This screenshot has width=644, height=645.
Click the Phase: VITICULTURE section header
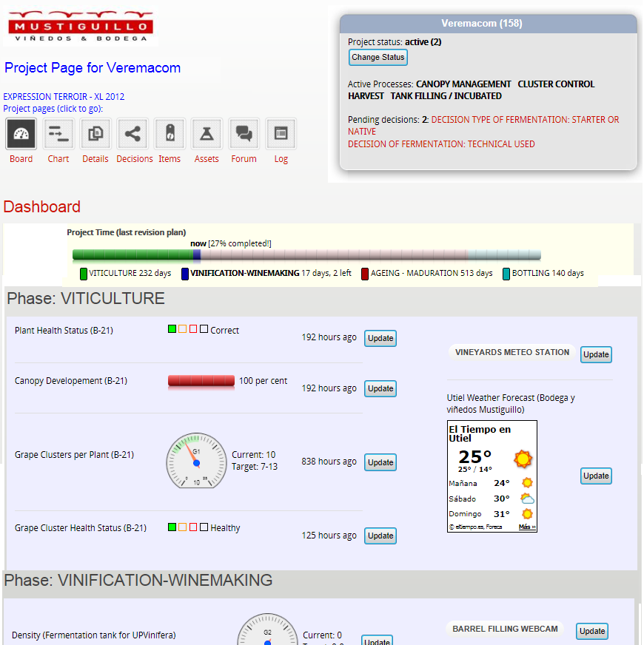tap(86, 299)
